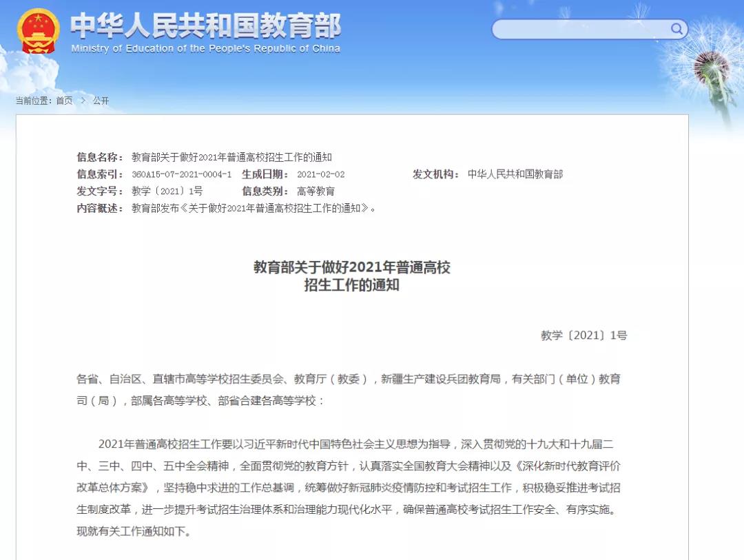Click the paragraph line starting 2021年普通高校招生工作
Viewport: 744px width, 560px height.
click(x=356, y=444)
